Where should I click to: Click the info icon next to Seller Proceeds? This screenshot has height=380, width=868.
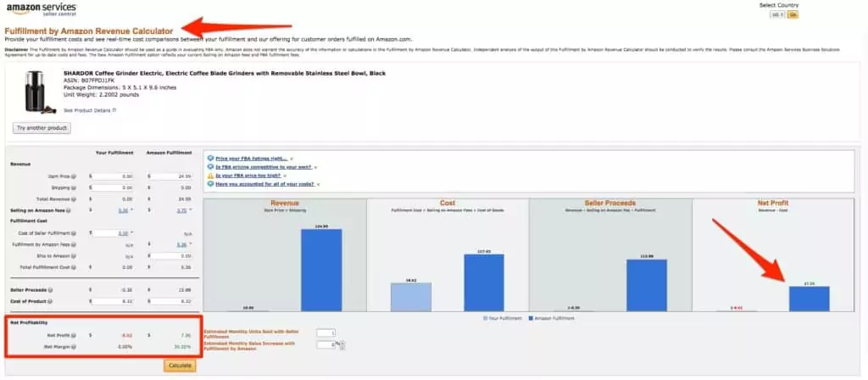tap(49, 289)
